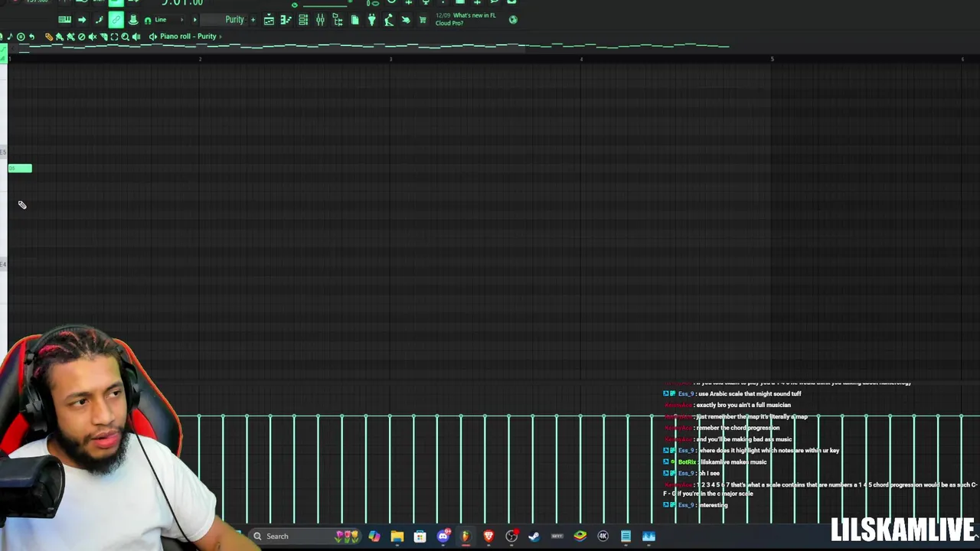
Task: Click bar 4 on the timeline ruler
Action: click(x=582, y=59)
